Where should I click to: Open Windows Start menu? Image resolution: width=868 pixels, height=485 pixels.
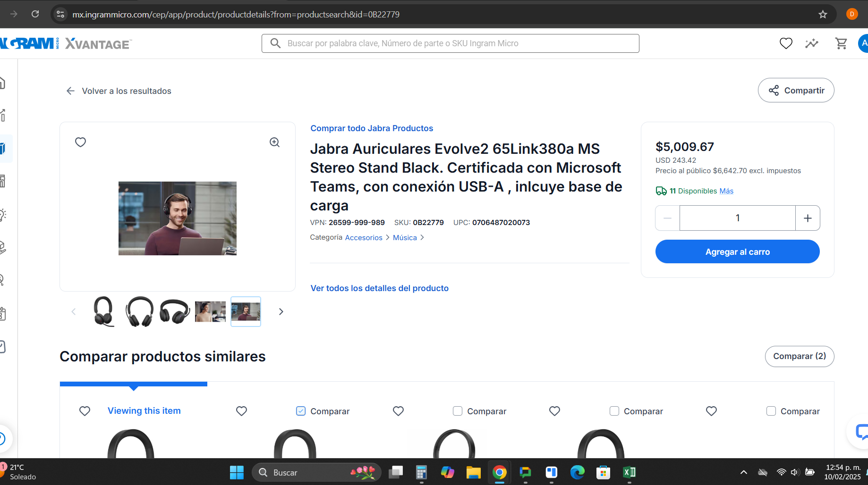click(237, 472)
